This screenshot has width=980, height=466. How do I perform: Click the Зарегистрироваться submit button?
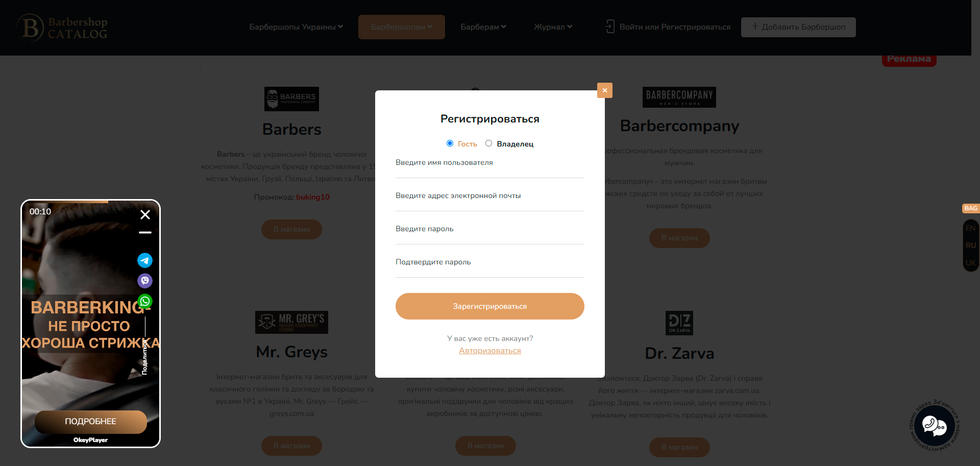coord(490,306)
